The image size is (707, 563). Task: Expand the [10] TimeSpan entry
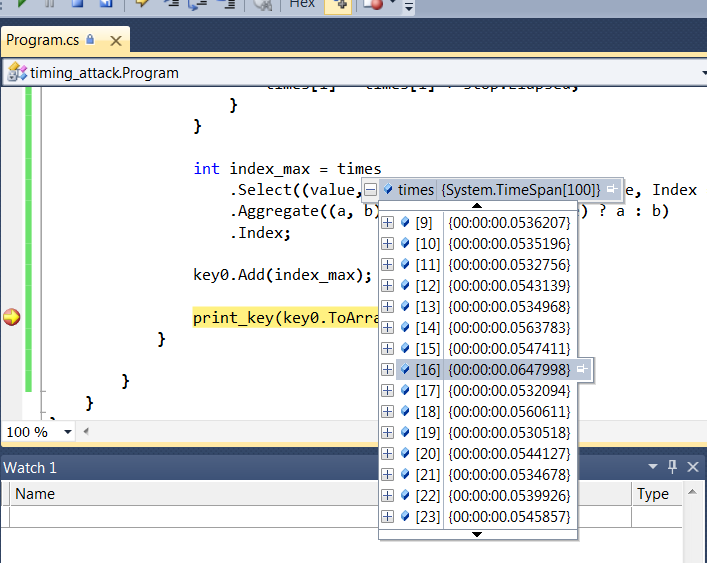click(x=387, y=243)
